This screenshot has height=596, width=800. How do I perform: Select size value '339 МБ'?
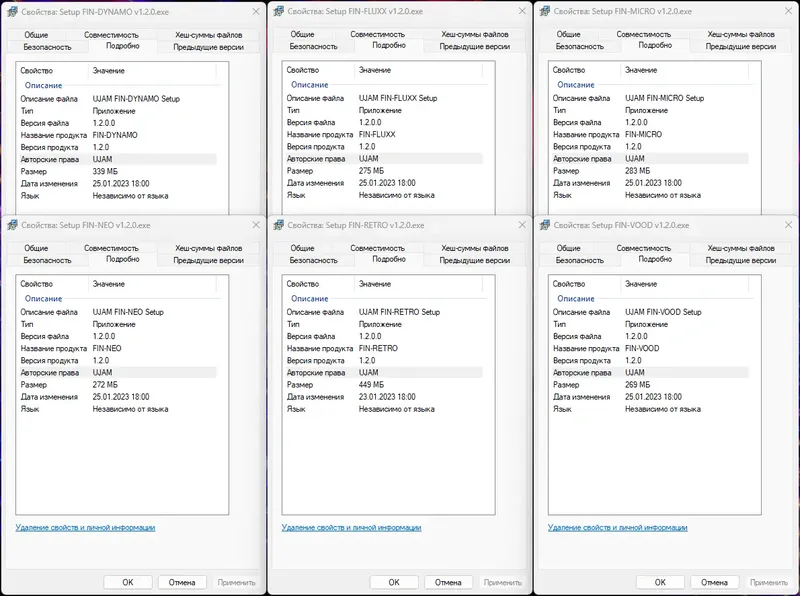[105, 171]
